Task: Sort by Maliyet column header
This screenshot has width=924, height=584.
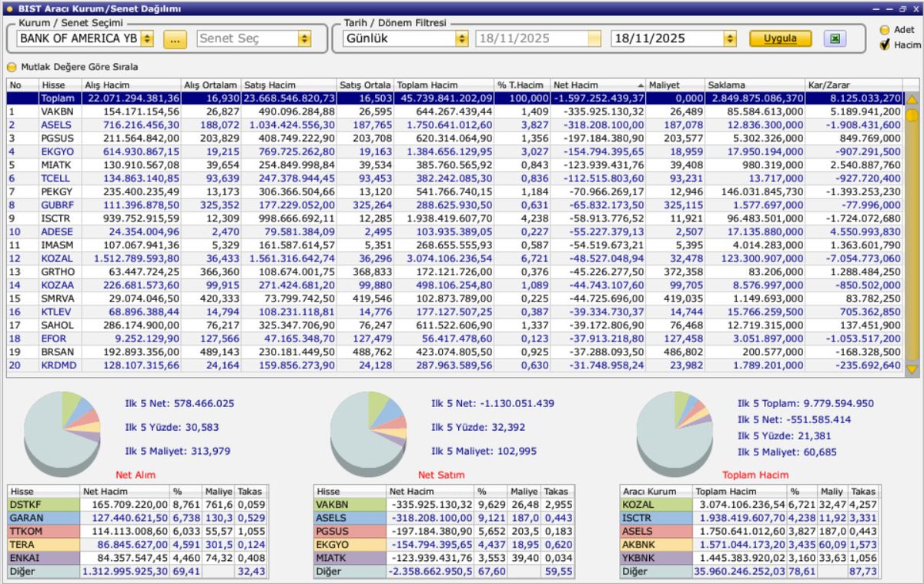Action: coord(675,85)
